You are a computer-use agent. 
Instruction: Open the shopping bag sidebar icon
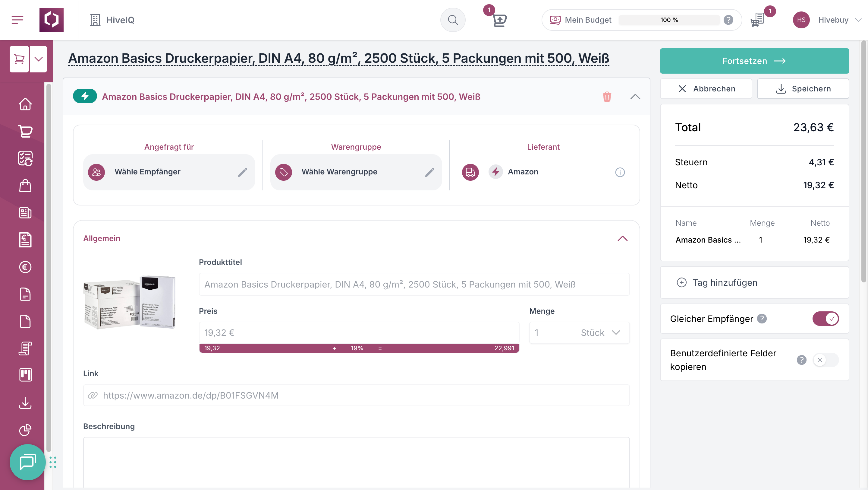click(25, 186)
